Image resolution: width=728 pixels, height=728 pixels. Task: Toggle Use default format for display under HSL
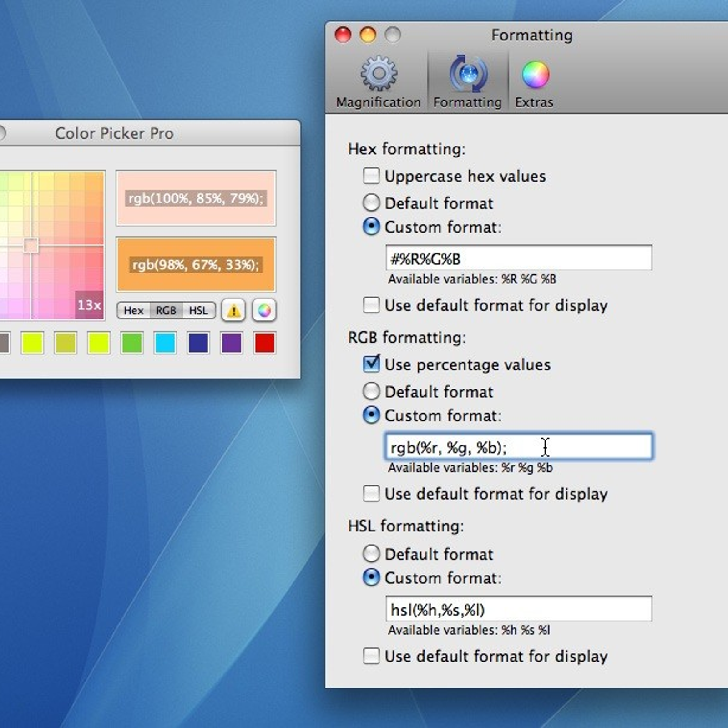pyautogui.click(x=371, y=656)
